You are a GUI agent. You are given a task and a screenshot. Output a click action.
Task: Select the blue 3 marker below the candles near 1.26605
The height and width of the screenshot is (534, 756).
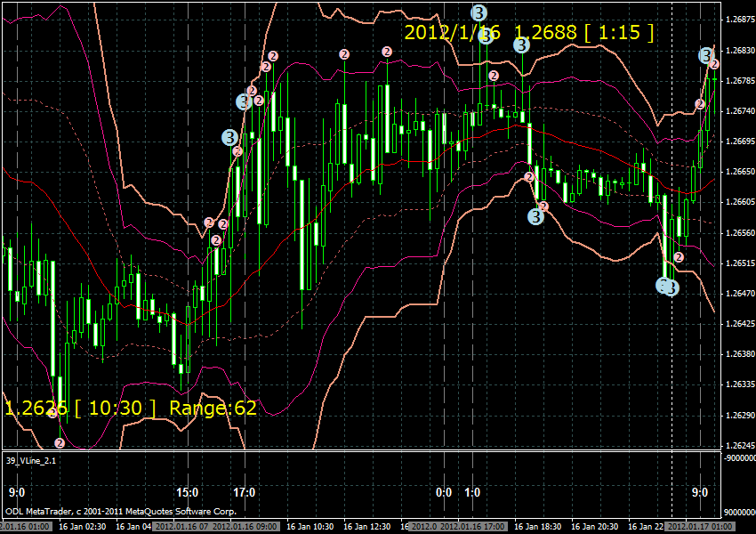(535, 215)
